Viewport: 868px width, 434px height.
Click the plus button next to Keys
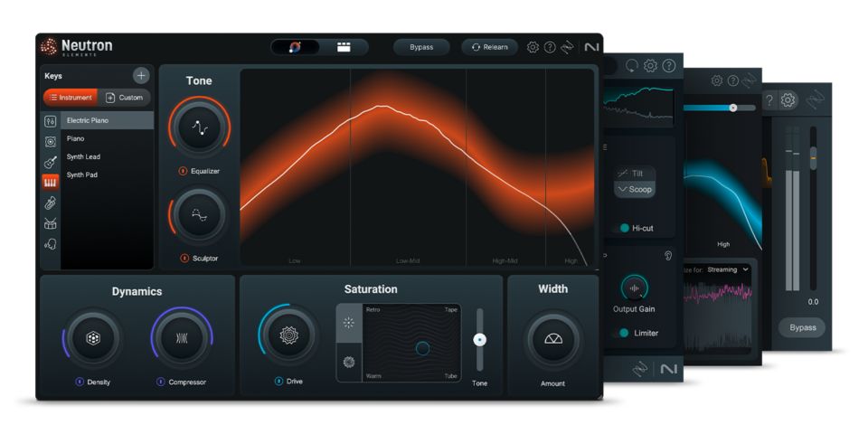pyautogui.click(x=141, y=76)
